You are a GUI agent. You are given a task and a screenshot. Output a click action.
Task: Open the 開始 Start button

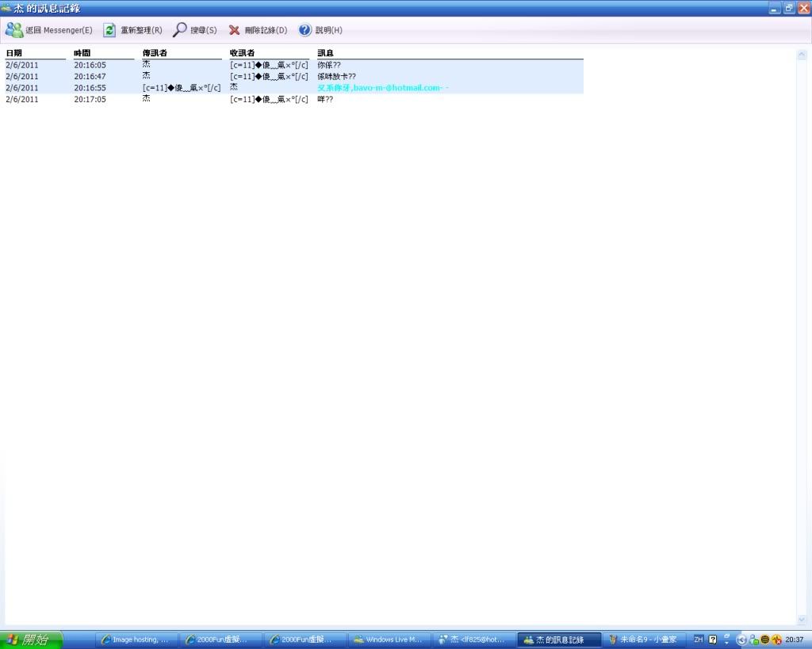[x=31, y=639]
